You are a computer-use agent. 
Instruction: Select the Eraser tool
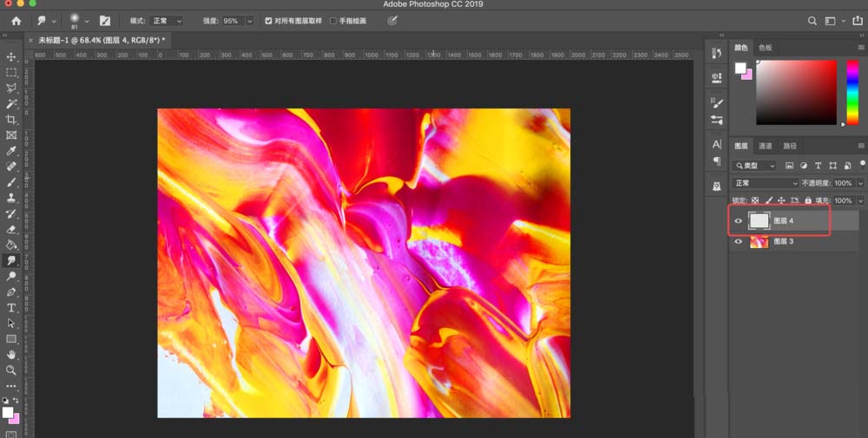click(x=11, y=229)
